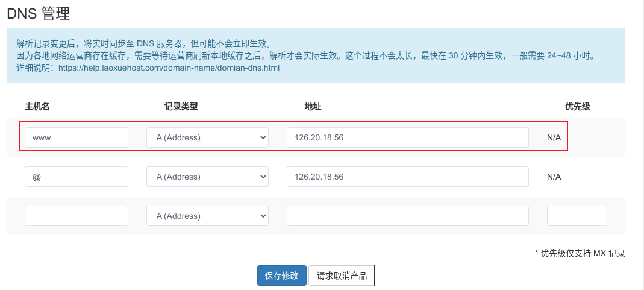This screenshot has width=644, height=290.
Task: Click the 主机名 column header
Action: coord(37,106)
